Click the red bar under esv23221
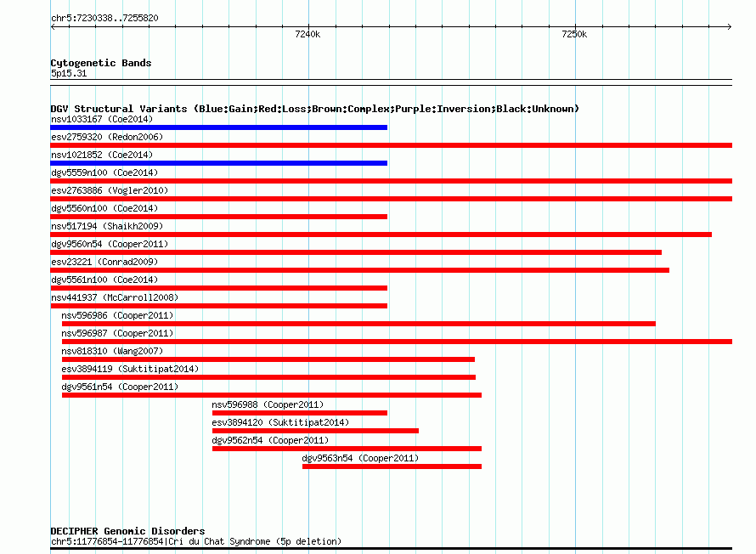Screen dimensions: 756x554 click(x=359, y=270)
